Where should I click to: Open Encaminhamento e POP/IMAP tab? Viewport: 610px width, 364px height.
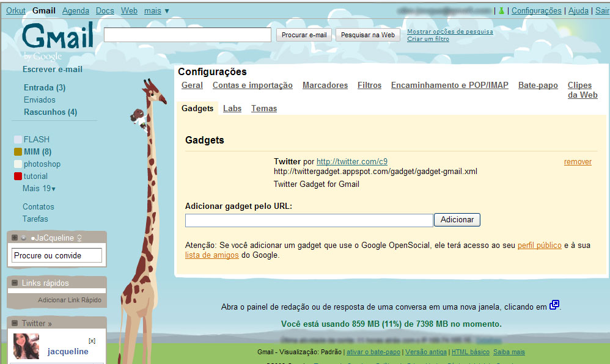[450, 85]
